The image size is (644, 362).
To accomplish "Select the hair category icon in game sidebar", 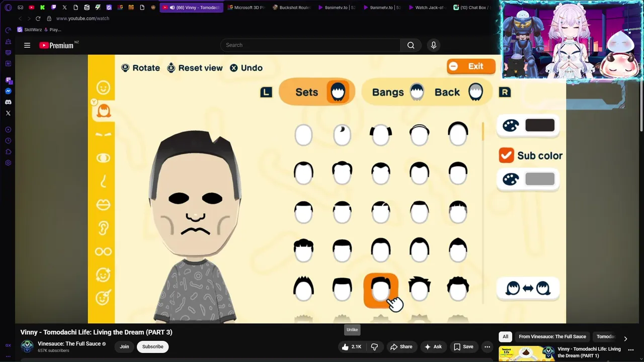I will [x=103, y=111].
